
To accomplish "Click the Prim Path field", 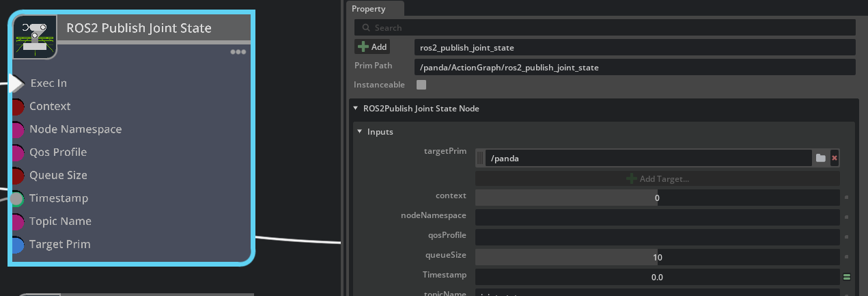I will [634, 67].
